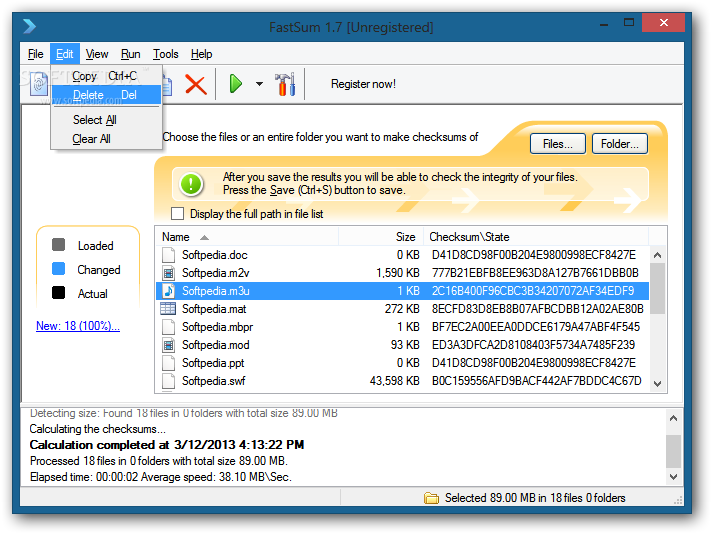Click the green exclamation info icon

click(191, 184)
